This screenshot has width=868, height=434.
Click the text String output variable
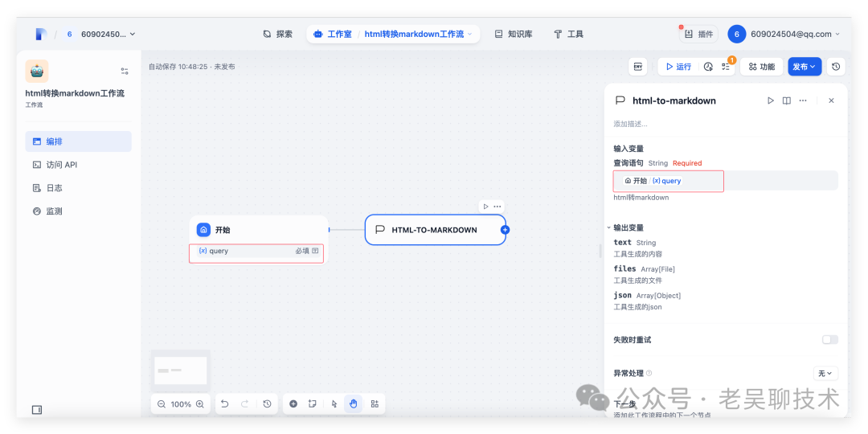(634, 243)
